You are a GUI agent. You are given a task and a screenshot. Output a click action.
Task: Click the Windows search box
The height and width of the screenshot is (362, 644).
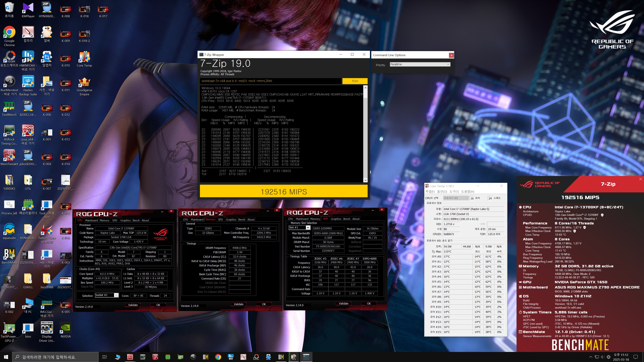point(56,357)
